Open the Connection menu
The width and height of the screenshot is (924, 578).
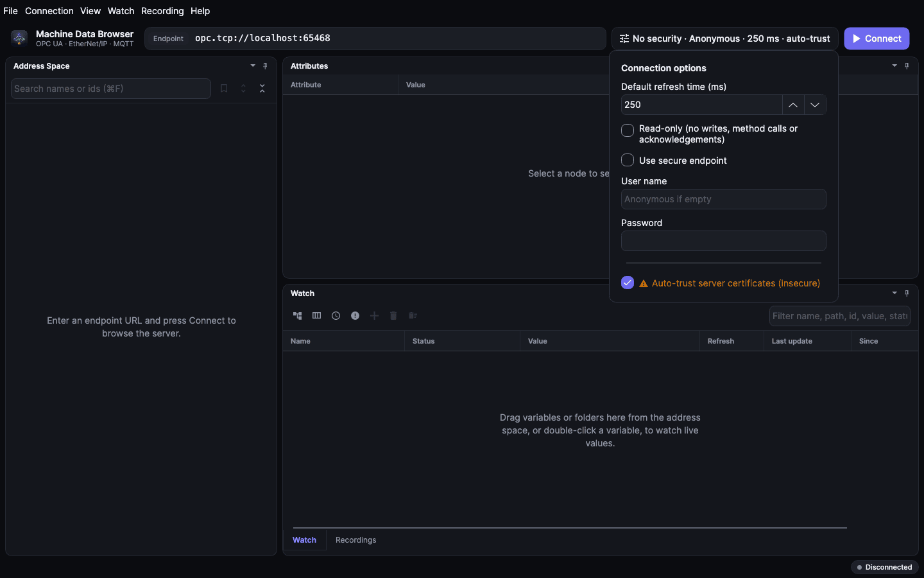(49, 11)
